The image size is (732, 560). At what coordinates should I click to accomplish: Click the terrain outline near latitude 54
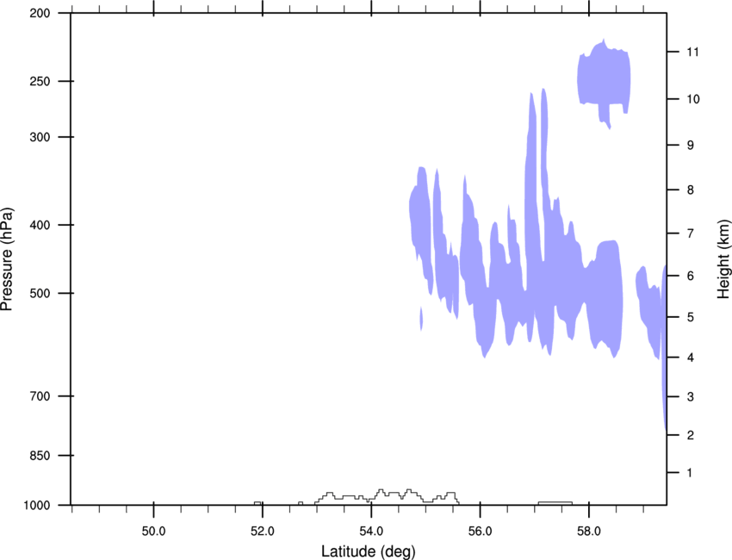387,497
